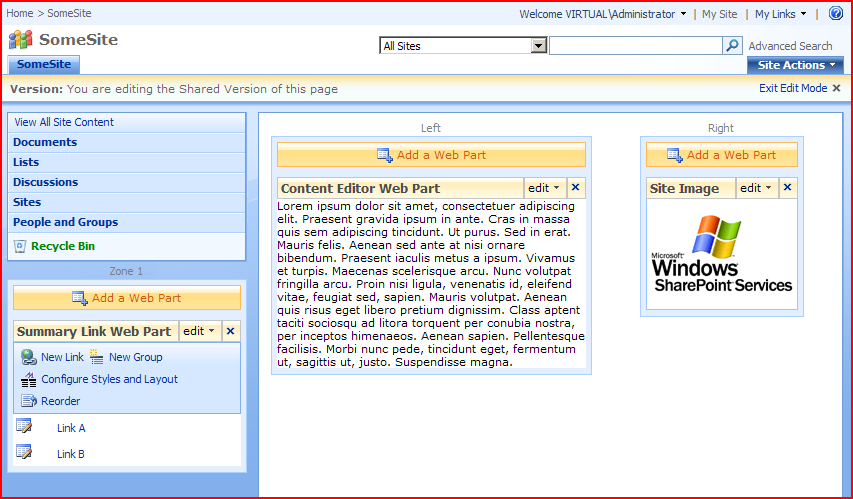Add a Web Part to Right zone
The width and height of the screenshot is (853, 499).
(x=721, y=155)
